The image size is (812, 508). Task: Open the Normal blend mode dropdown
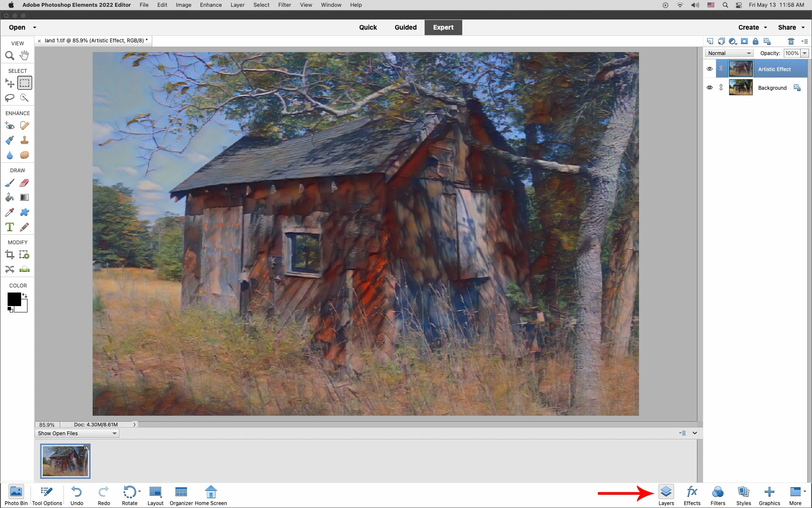click(x=729, y=53)
